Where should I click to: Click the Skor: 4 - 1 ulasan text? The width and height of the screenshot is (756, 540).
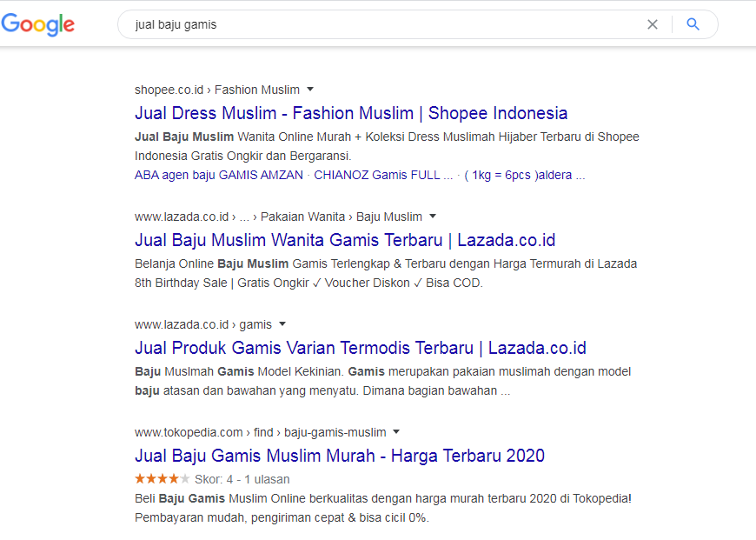point(242,479)
